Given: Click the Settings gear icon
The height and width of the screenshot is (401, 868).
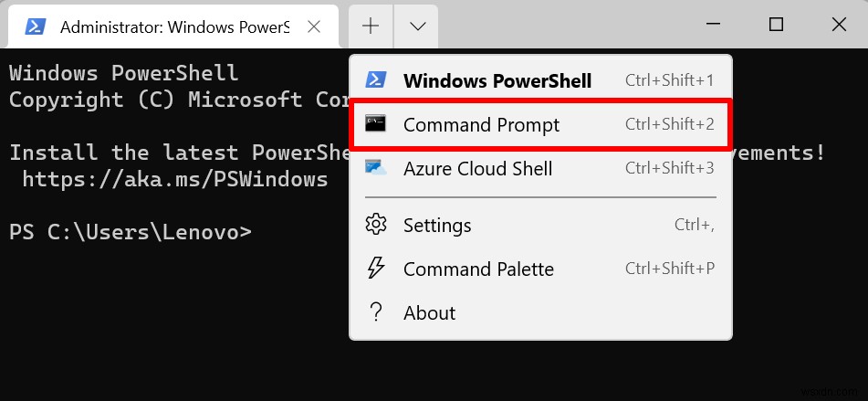Looking at the screenshot, I should pos(375,225).
